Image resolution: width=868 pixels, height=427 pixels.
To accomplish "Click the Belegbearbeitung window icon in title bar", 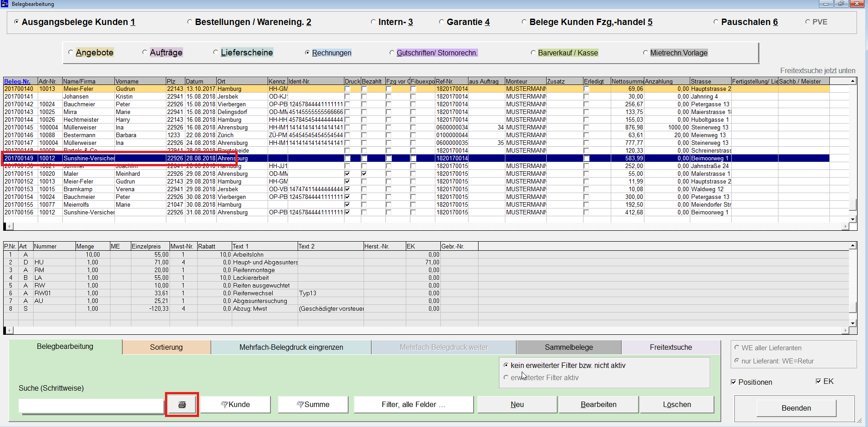I will click(5, 4).
